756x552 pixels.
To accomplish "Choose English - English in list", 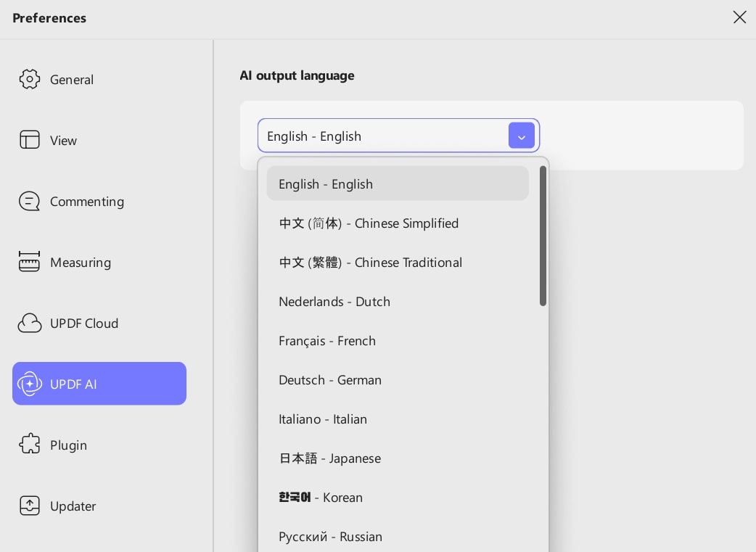I will pyautogui.click(x=398, y=184).
